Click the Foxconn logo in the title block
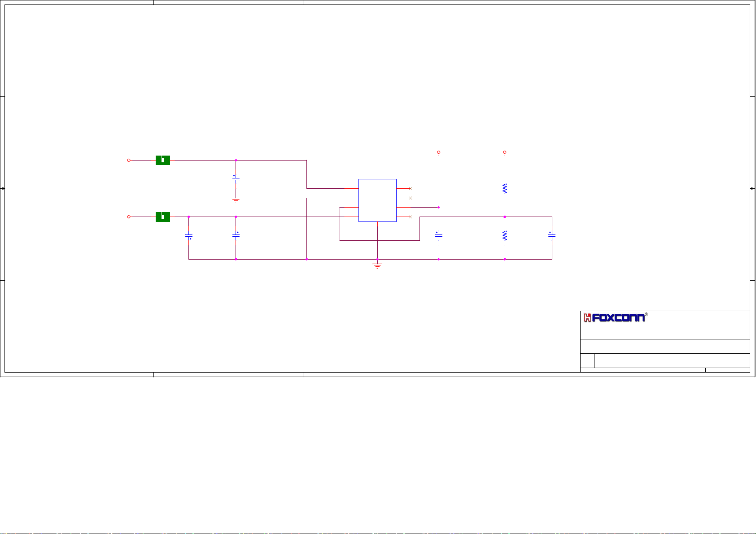Image resolution: width=756 pixels, height=534 pixels. pyautogui.click(x=615, y=317)
